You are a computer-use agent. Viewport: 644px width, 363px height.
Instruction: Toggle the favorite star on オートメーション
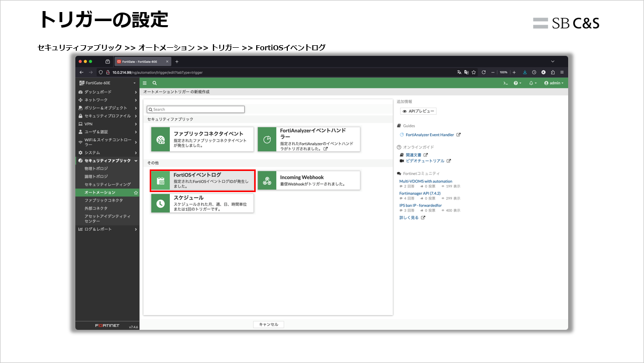136,193
